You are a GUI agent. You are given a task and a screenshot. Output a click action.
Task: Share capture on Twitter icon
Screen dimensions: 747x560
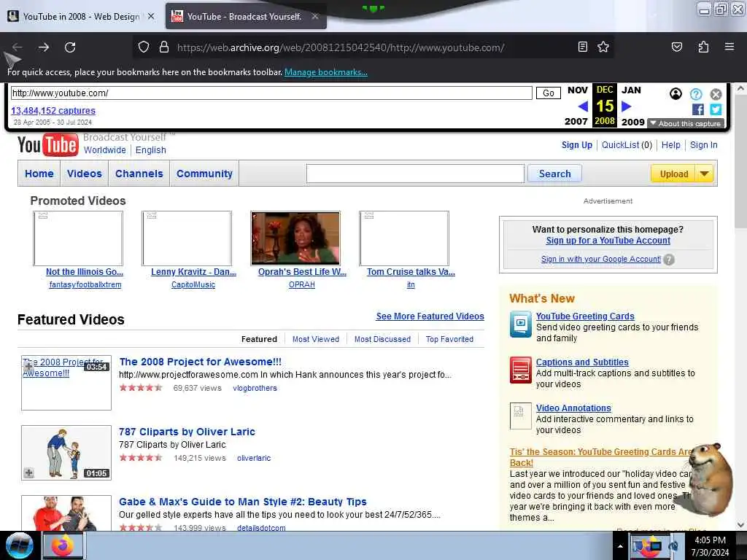[x=716, y=109]
